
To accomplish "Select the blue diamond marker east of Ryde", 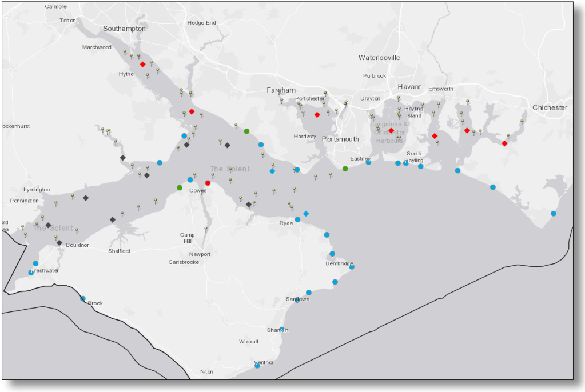I will pyautogui.click(x=306, y=214).
